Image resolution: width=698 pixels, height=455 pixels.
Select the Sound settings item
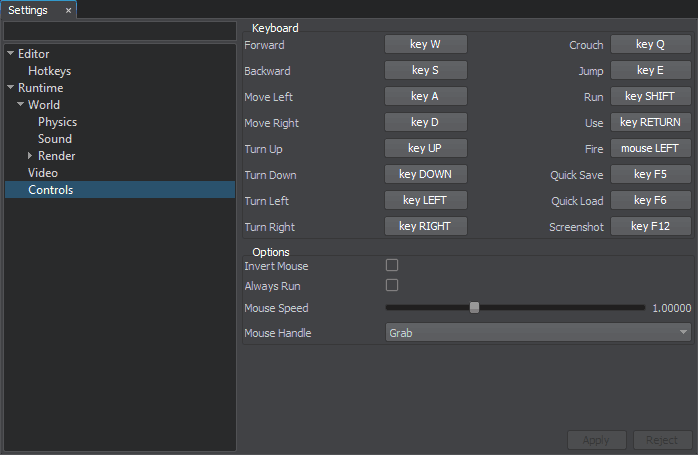pyautogui.click(x=55, y=139)
